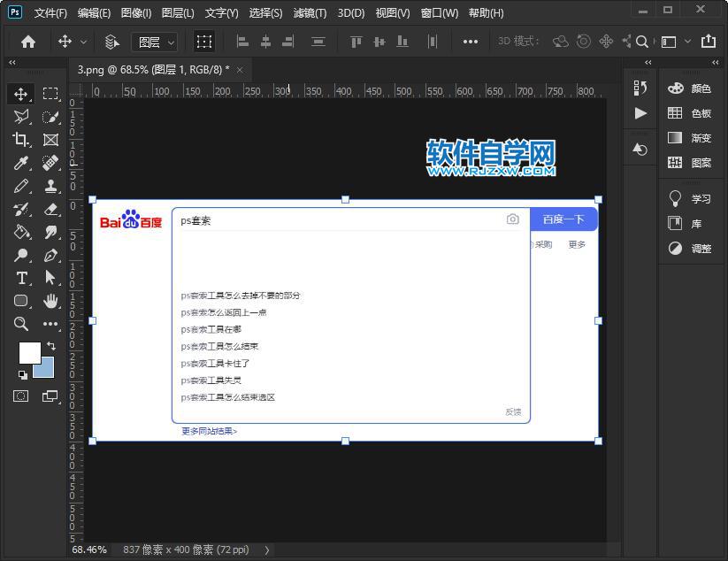Image resolution: width=728 pixels, height=561 pixels.
Task: Open the 滤镜(T) menu
Action: (x=309, y=12)
